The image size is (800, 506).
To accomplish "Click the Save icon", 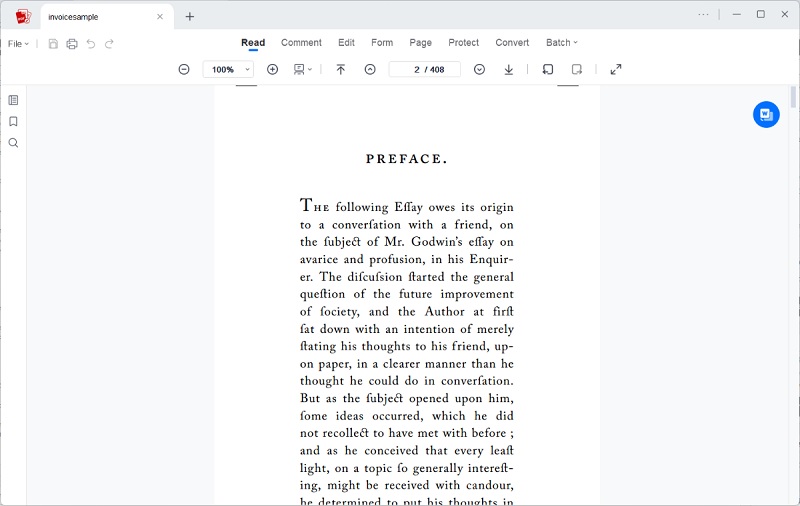I will click(x=53, y=44).
